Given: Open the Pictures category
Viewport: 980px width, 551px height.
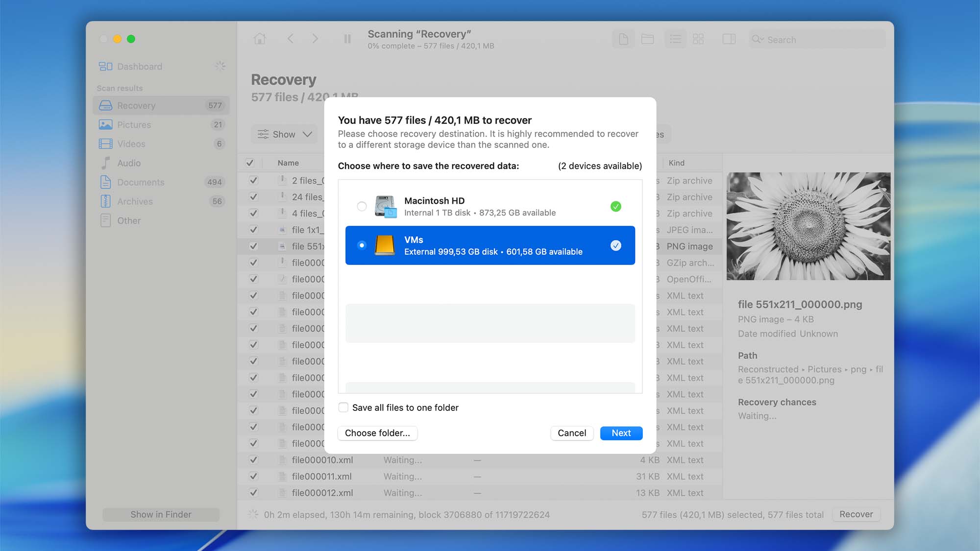Looking at the screenshot, I should click(161, 124).
